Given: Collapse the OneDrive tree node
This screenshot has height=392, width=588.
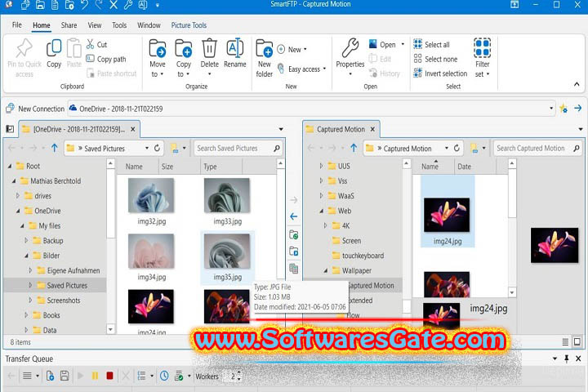Looking at the screenshot, I should (18, 211).
